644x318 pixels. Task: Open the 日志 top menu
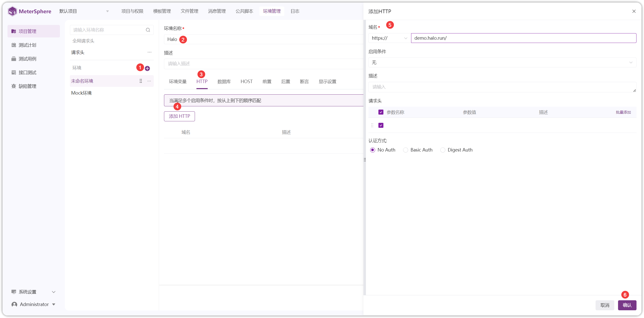(x=295, y=11)
